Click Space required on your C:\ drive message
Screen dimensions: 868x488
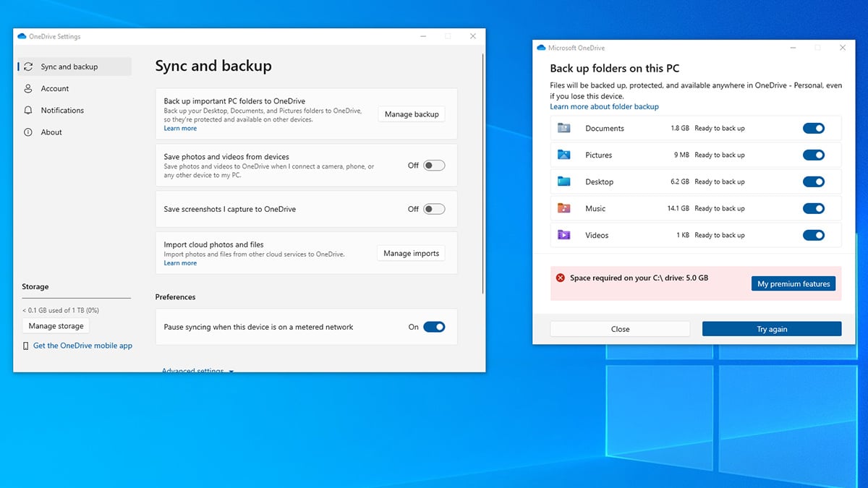639,278
